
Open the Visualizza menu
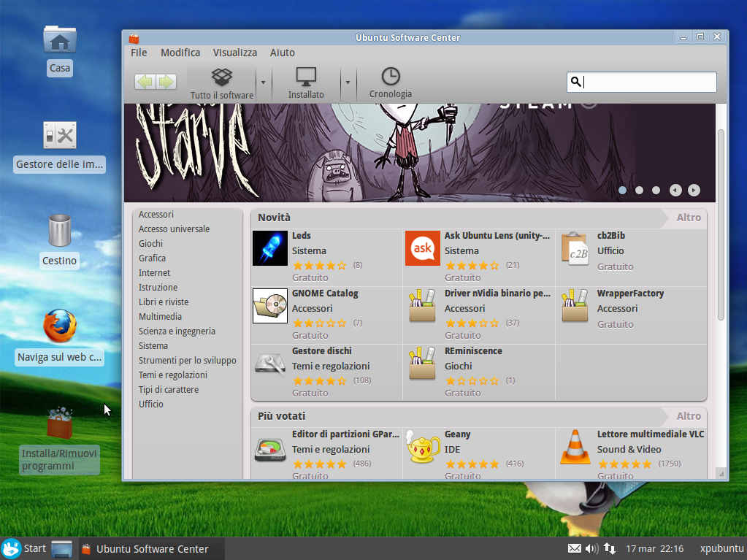(235, 53)
